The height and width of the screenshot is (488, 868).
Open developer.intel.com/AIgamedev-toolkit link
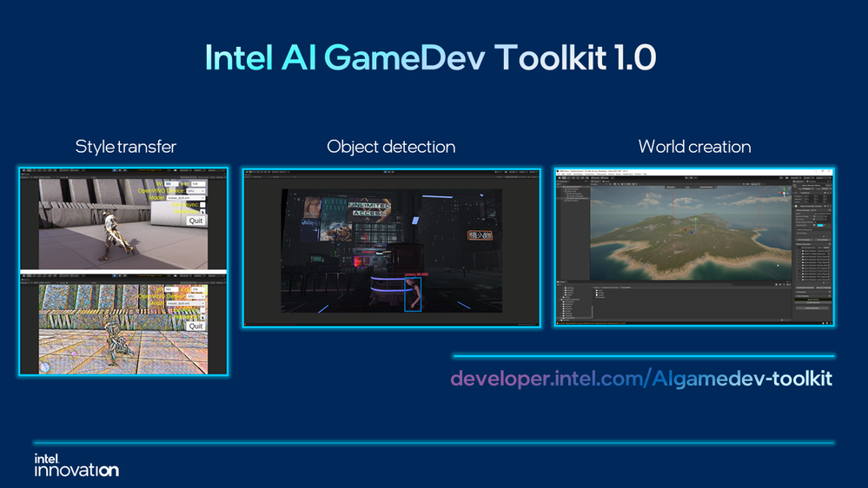(641, 379)
